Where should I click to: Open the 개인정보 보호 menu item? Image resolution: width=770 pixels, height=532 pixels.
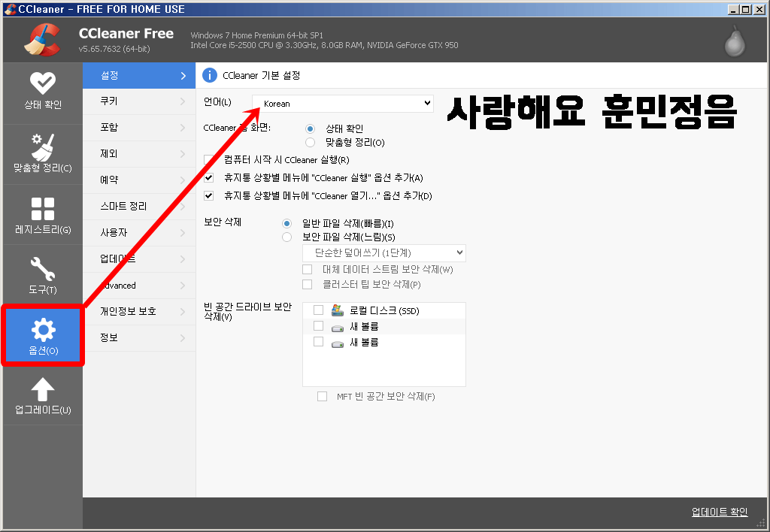[139, 312]
